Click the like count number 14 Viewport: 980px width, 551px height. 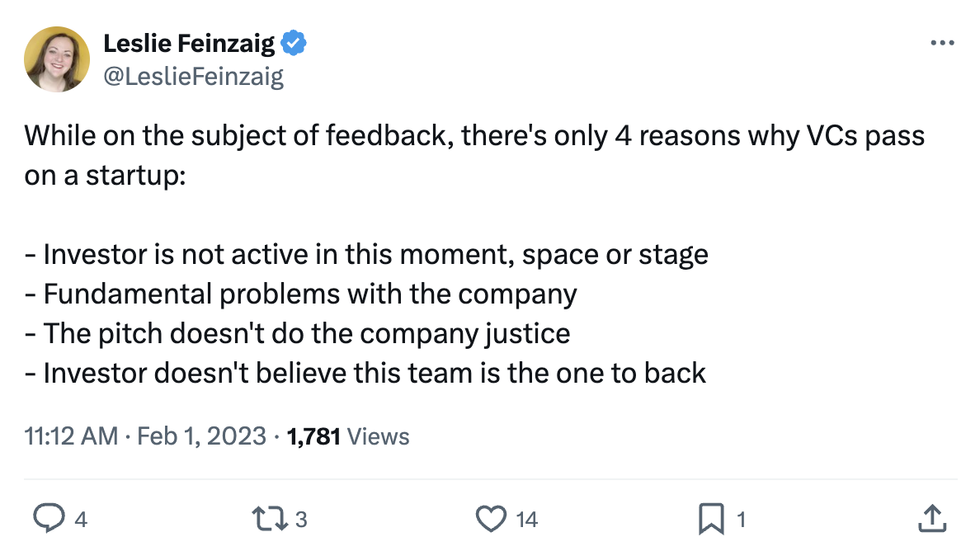(x=526, y=519)
